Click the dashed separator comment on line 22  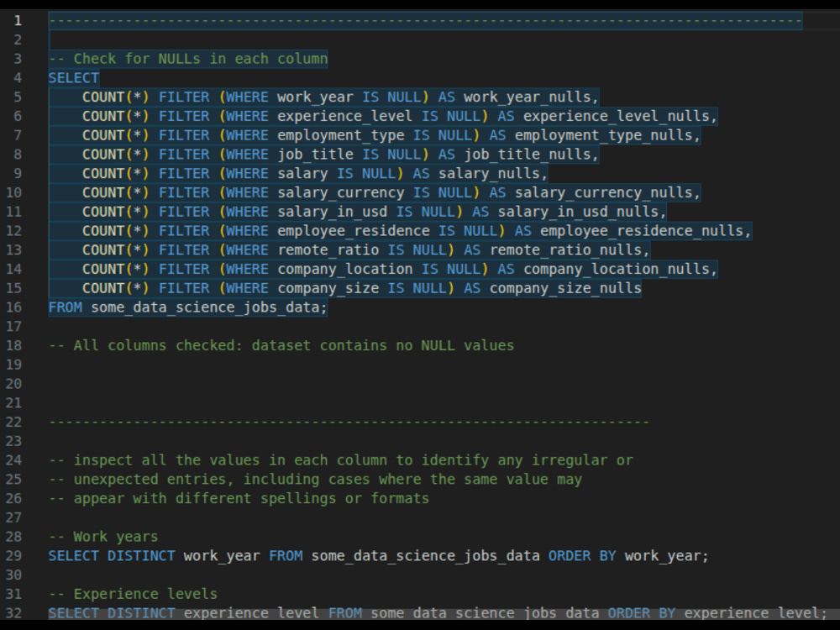349,422
